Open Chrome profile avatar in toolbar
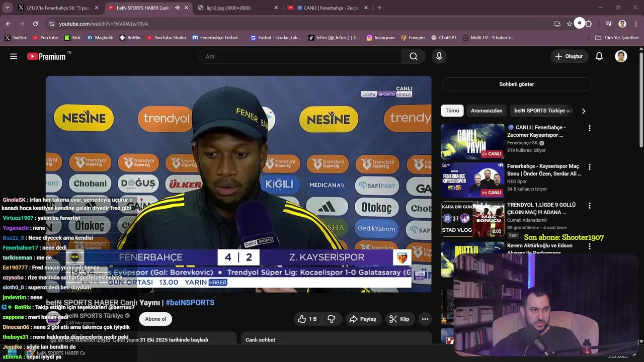Viewport: 644px width, 362px height. coord(622,24)
